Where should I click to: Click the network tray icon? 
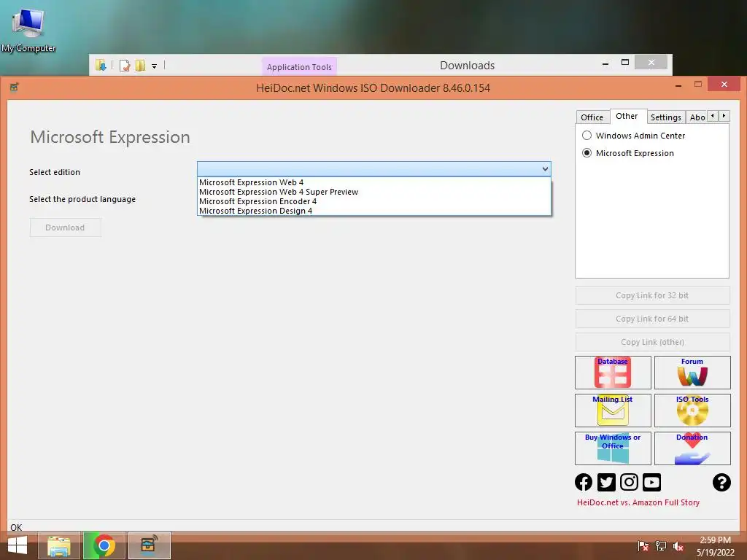(x=661, y=546)
